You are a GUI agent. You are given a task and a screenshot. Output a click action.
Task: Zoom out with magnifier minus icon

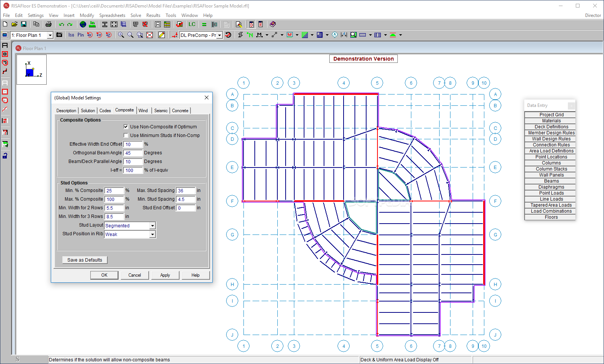(x=131, y=35)
